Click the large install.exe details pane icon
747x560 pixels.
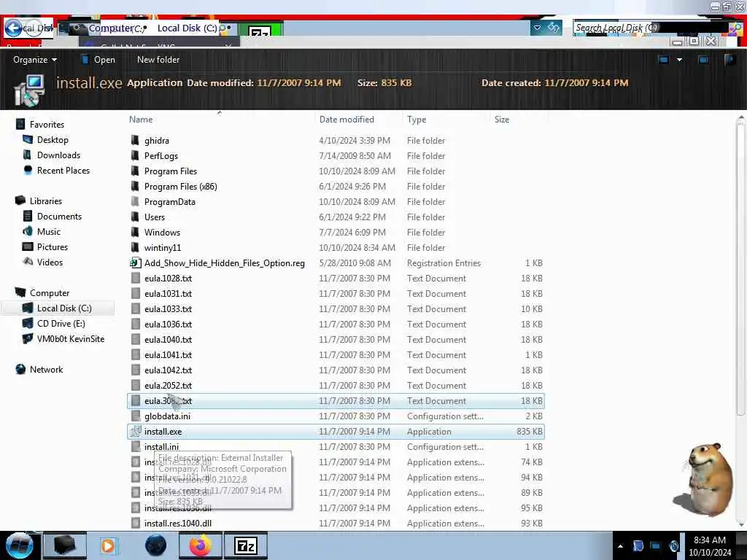coord(29,90)
